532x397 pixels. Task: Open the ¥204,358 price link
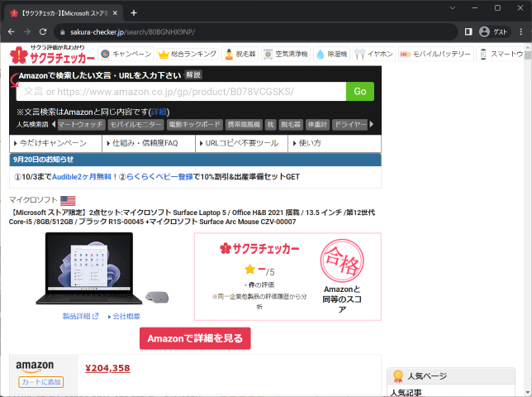(107, 368)
